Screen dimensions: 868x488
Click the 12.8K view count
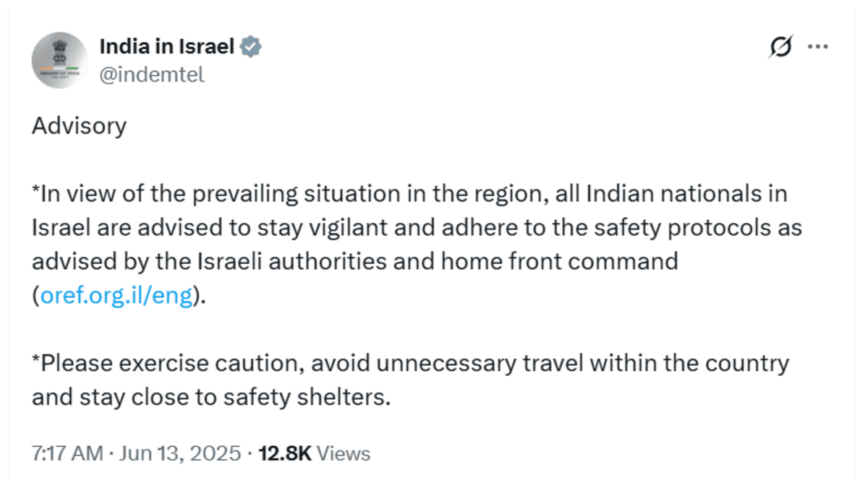click(x=284, y=453)
